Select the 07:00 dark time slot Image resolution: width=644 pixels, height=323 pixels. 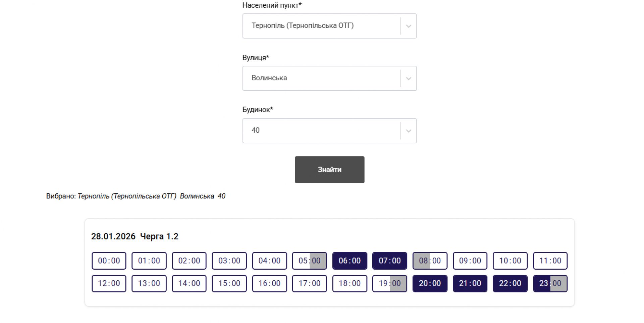pyautogui.click(x=389, y=261)
